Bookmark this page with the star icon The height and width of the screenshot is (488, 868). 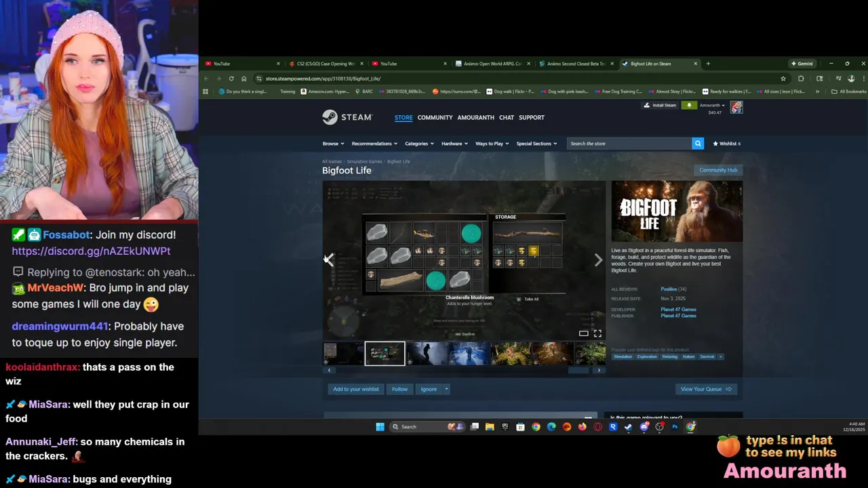tap(783, 79)
